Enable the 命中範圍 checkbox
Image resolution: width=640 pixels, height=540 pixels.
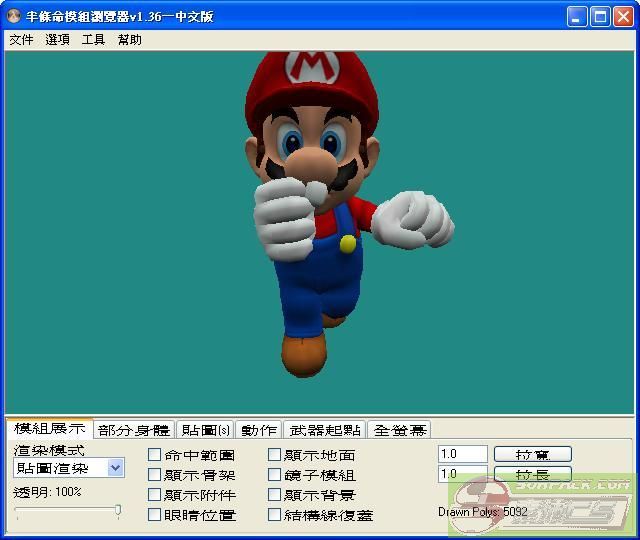155,455
